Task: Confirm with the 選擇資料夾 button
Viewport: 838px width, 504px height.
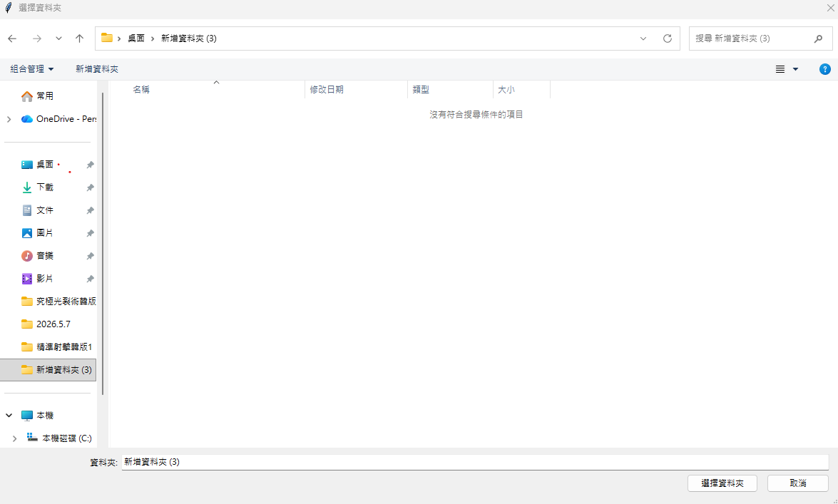Action: pos(722,483)
